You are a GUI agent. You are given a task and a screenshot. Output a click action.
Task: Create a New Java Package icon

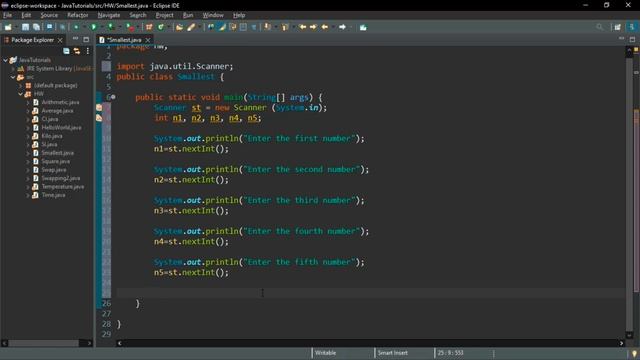(149, 27)
